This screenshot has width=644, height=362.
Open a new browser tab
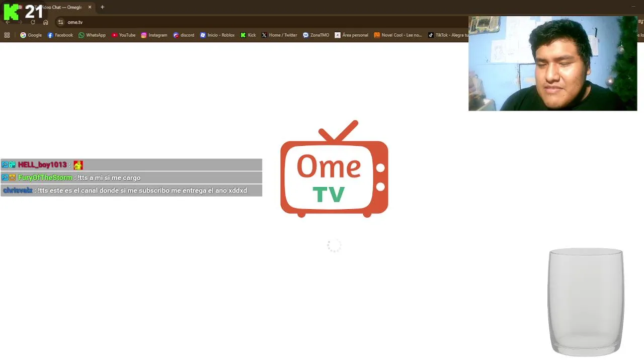pos(102,7)
